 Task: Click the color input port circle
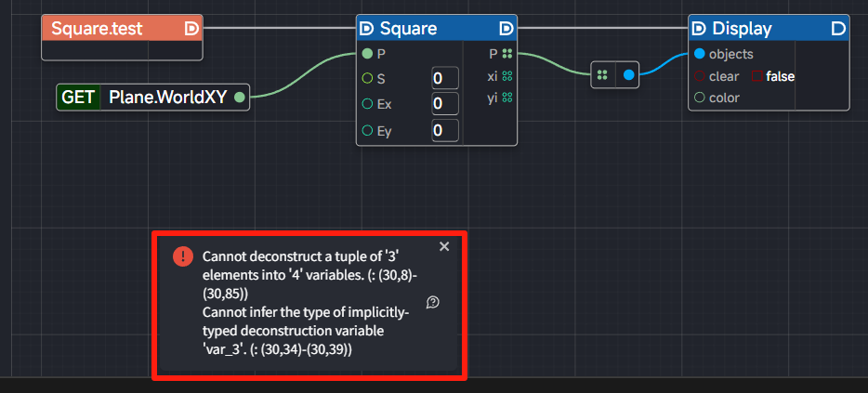(699, 98)
